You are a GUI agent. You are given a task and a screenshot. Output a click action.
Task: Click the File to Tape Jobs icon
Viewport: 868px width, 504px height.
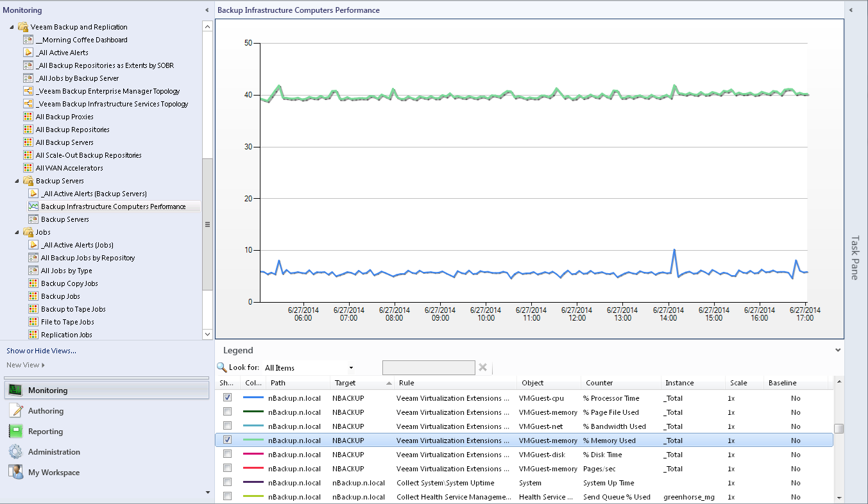click(x=33, y=322)
